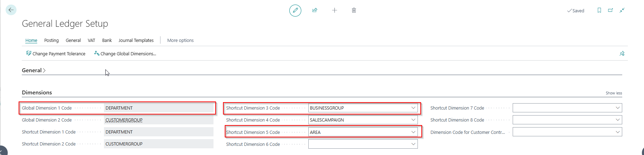644x155 pixels.
Task: Click the collapse page arrows icon
Action: coord(622,10)
